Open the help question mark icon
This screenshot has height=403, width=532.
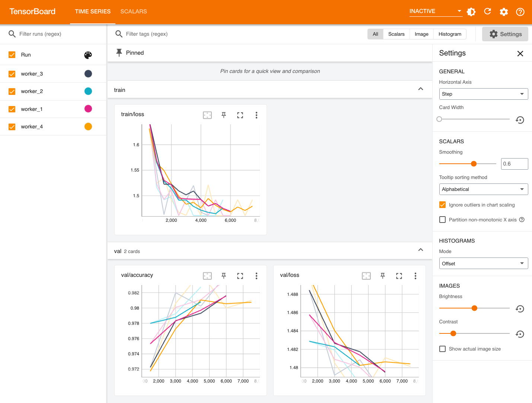(520, 12)
